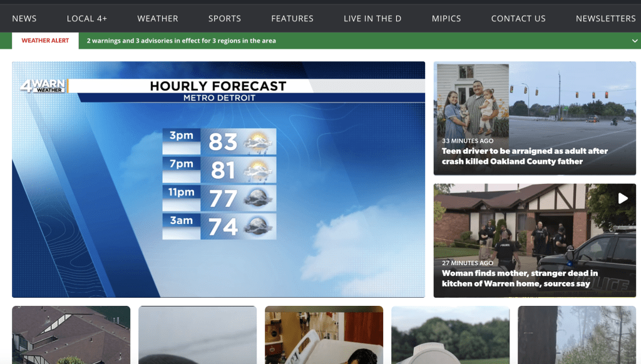Open the rooftop aerial story thumbnail
Viewport: 641px width, 364px height.
click(x=71, y=335)
